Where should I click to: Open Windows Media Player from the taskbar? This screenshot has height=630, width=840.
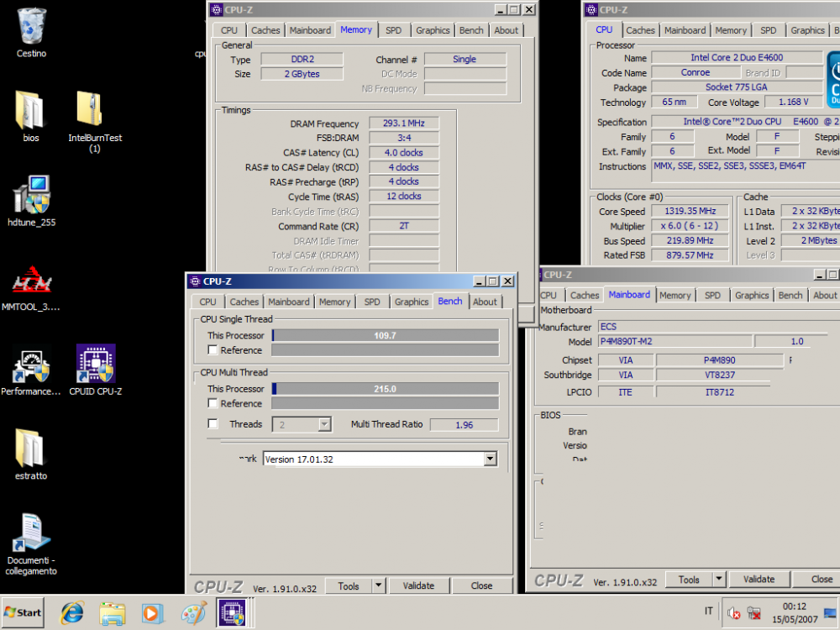click(x=153, y=613)
